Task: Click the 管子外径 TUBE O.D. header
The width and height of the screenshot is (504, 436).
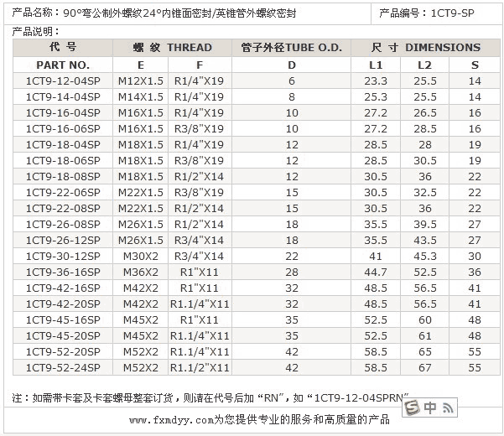Action: click(x=291, y=48)
